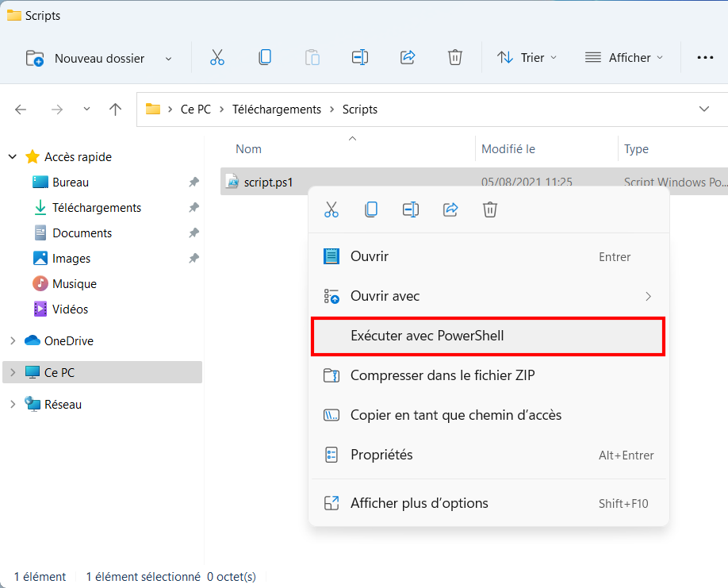Screen dimensions: 728x588
Task: Copy using the toolbar copy icon
Action: [265, 58]
